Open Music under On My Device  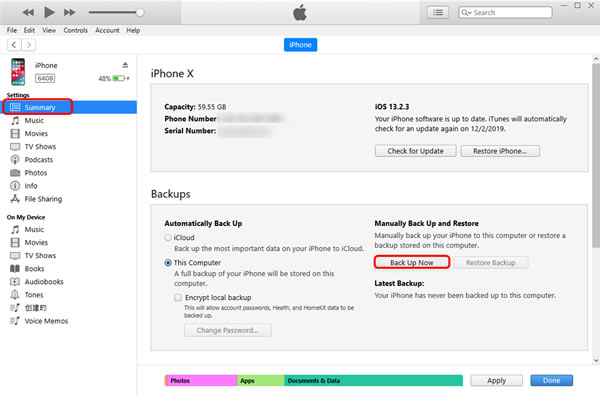pyautogui.click(x=69, y=229)
